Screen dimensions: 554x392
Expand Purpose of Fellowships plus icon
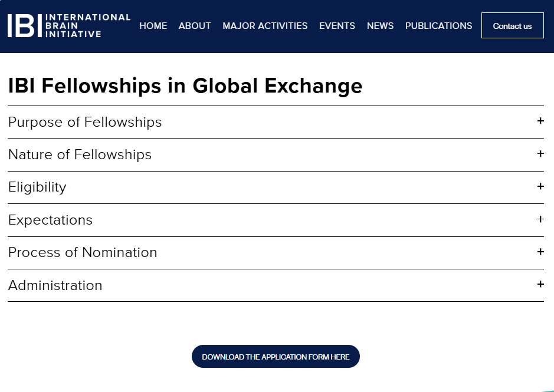(x=540, y=121)
